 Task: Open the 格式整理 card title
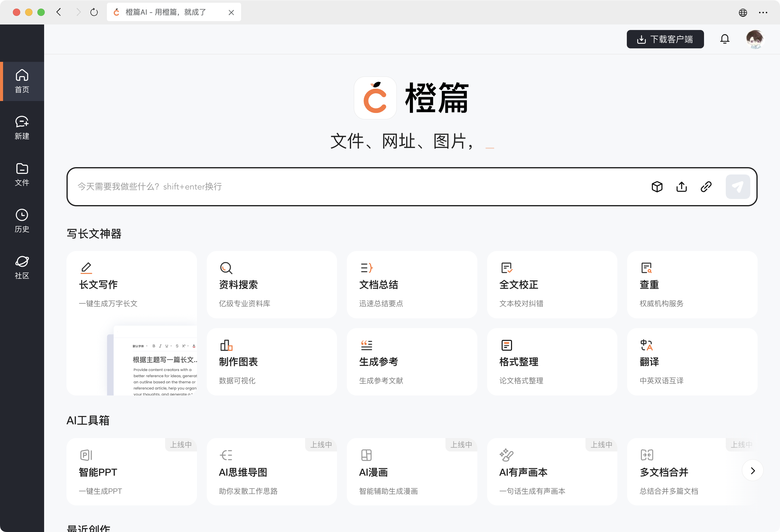[519, 362]
